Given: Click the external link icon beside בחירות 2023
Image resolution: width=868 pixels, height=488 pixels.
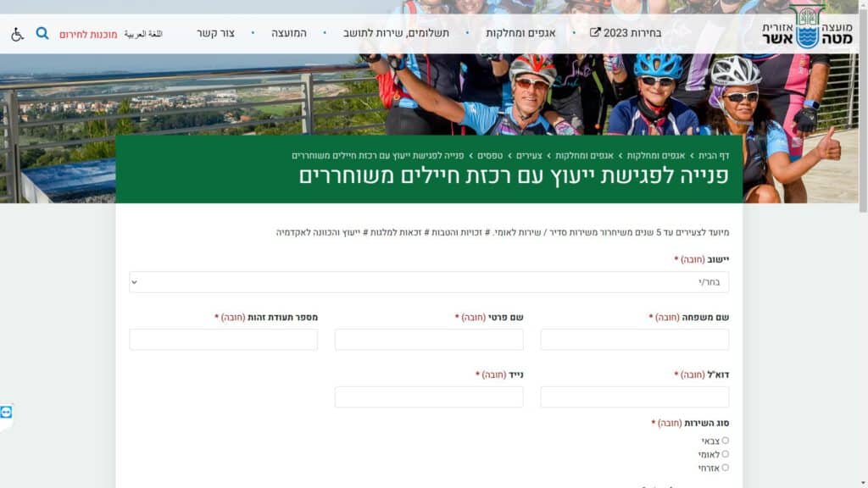Looking at the screenshot, I should [594, 33].
